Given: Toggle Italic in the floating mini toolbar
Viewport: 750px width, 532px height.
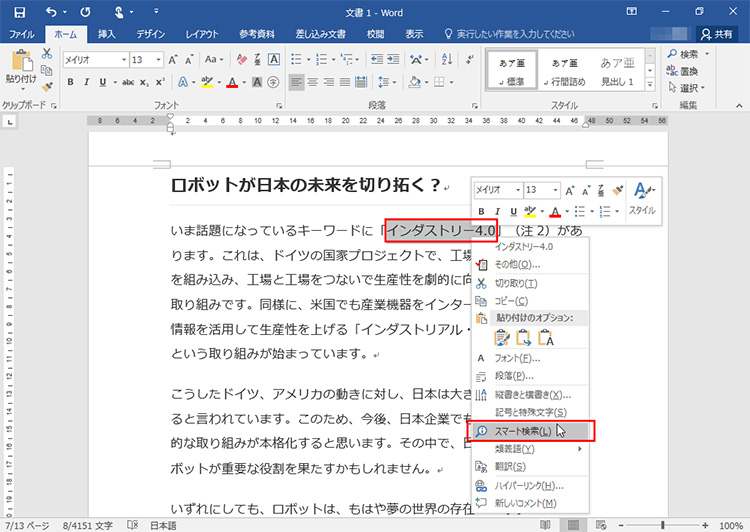Looking at the screenshot, I should point(497,211).
